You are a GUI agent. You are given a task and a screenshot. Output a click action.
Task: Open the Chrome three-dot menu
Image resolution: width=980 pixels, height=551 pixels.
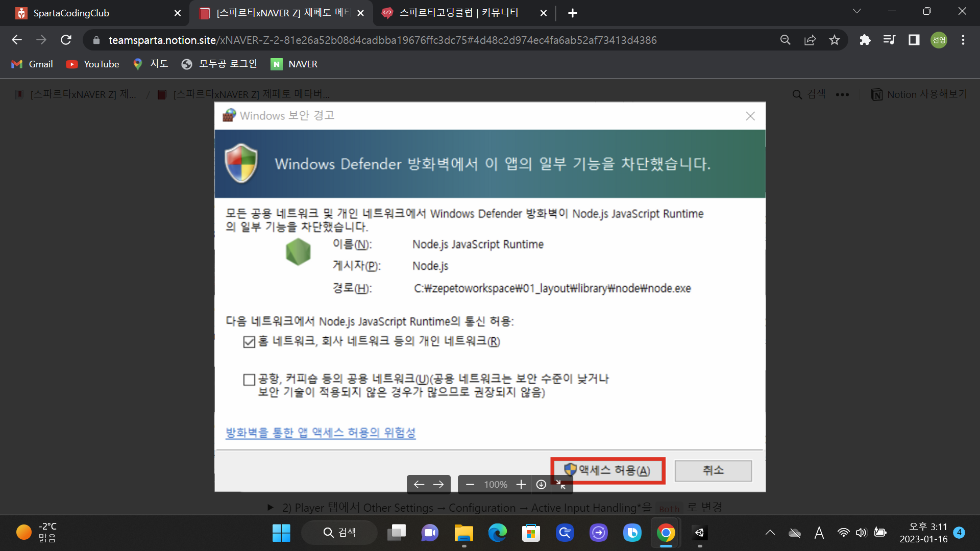pos(963,40)
